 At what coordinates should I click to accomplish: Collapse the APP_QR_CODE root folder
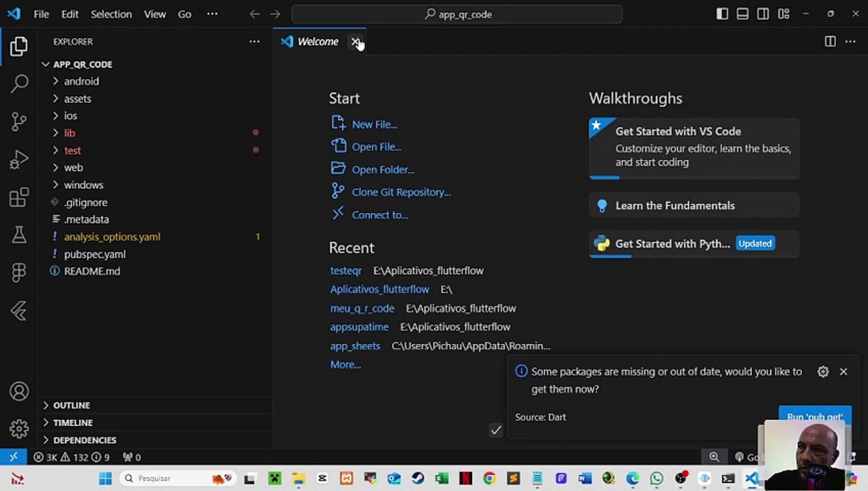[156, 64]
